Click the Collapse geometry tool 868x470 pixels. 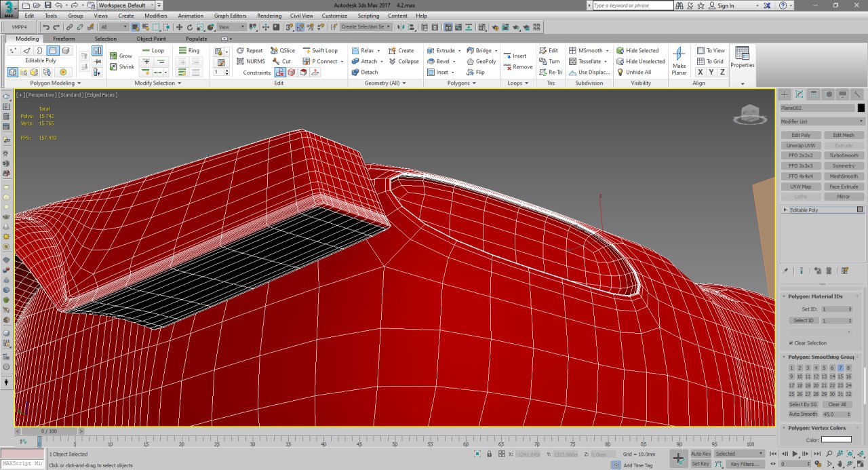[x=403, y=61]
